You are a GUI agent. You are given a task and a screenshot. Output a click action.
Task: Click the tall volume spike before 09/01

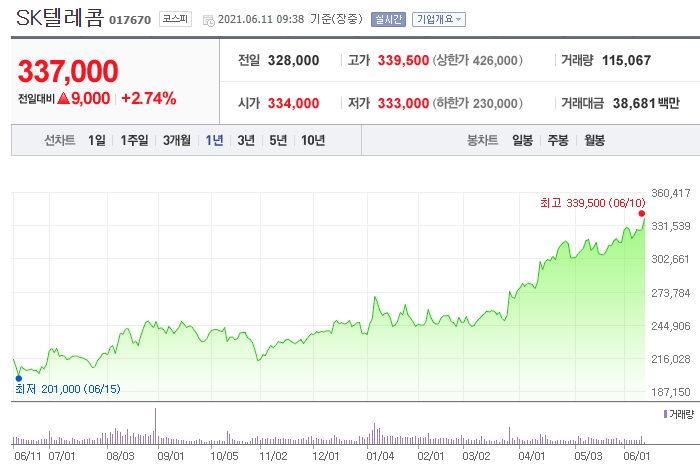155,426
